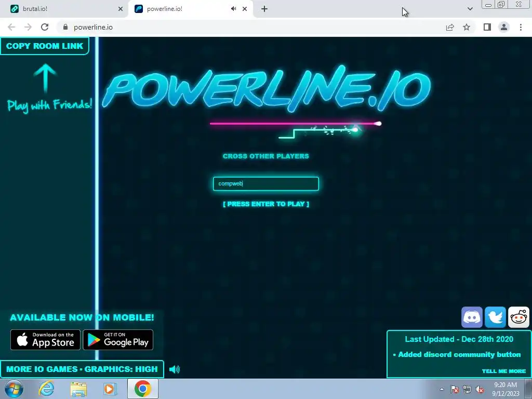Focus the nickname input field
The image size is (532, 399).
coord(265,183)
